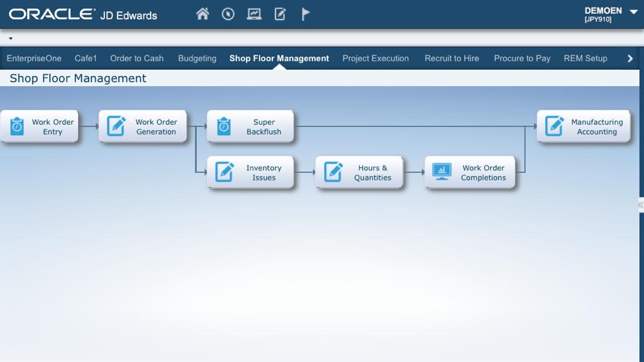Click the Work Order Completions monitor icon
644x362 pixels.
click(441, 172)
